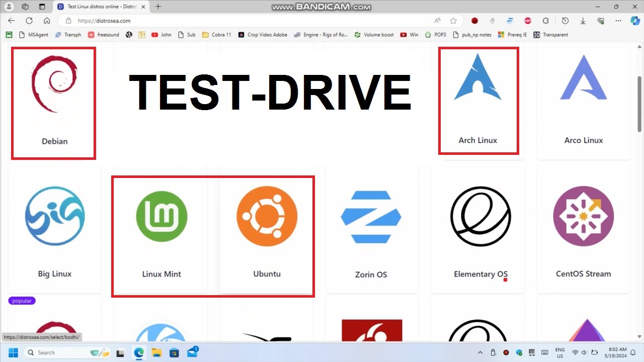The image size is (644, 362).
Task: Close the Test Linux distros tab
Action: [143, 7]
